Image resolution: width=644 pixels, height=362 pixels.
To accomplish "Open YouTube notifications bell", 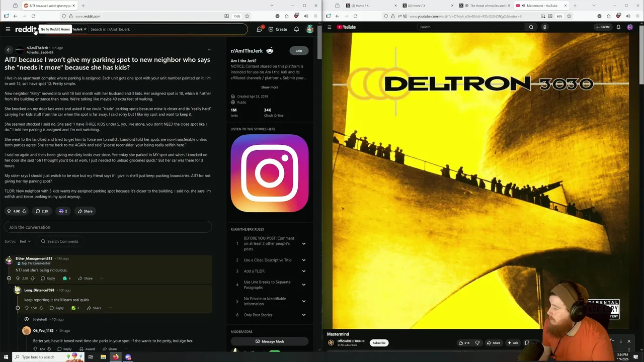I will 618,27.
